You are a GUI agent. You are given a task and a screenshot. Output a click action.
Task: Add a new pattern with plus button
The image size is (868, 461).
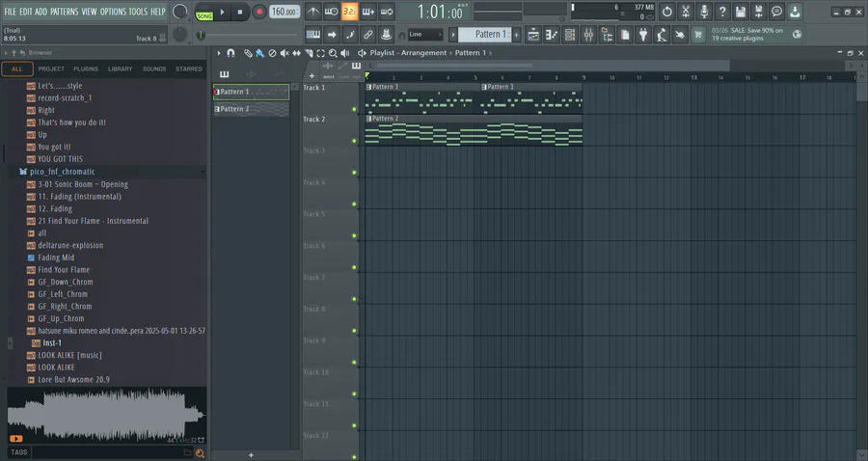click(x=517, y=35)
